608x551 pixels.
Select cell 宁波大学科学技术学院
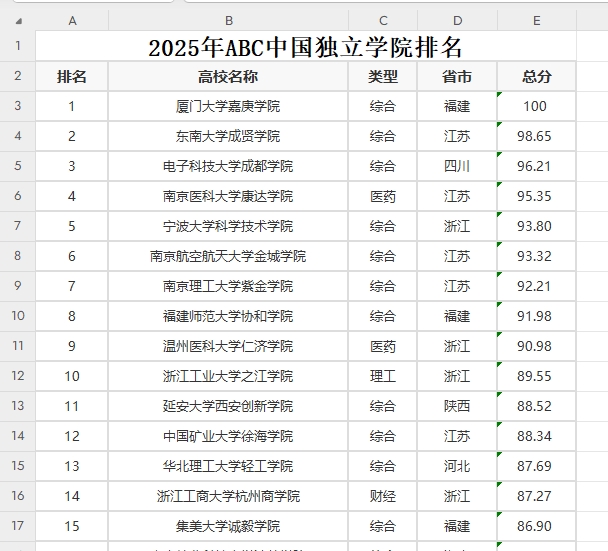pyautogui.click(x=228, y=226)
